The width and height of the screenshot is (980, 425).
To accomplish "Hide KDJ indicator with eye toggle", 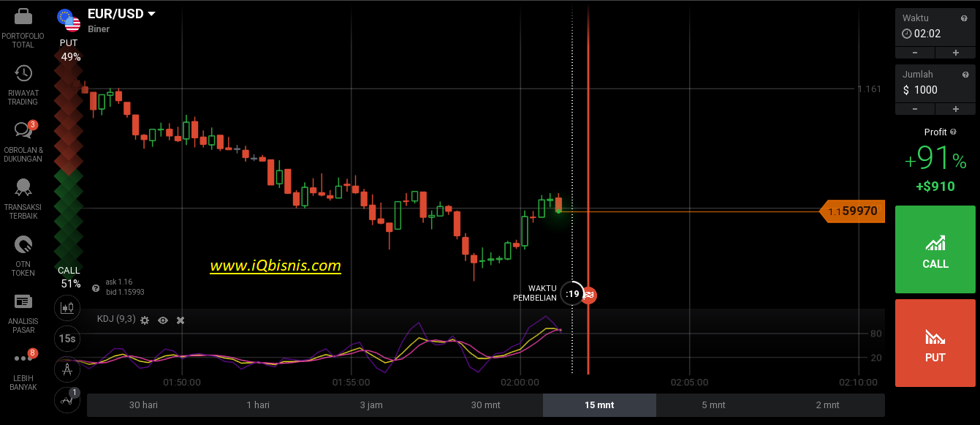I will [162, 320].
